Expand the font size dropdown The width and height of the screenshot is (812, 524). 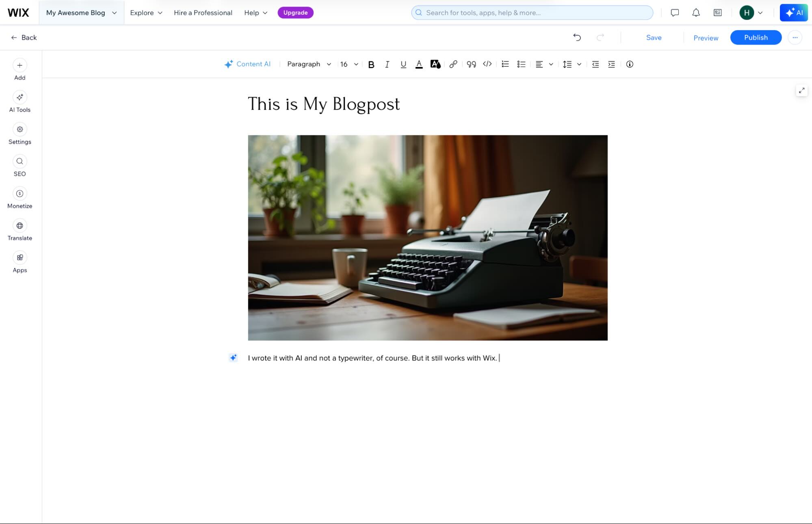point(348,64)
